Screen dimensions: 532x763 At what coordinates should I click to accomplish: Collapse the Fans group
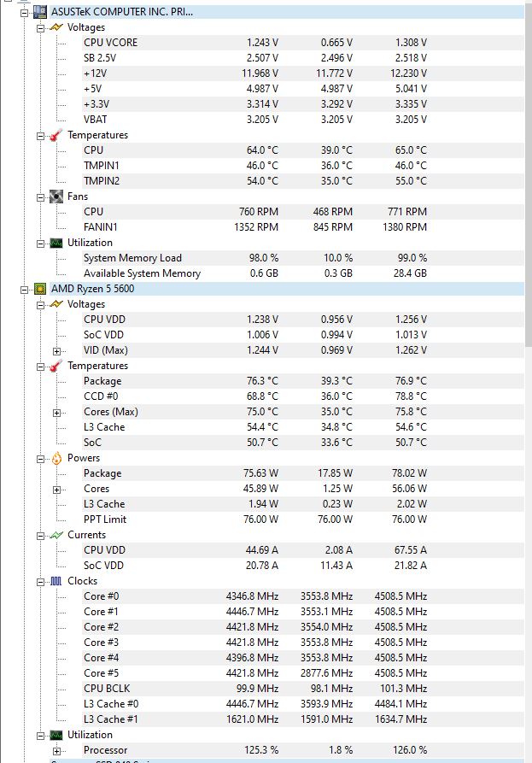(41, 197)
